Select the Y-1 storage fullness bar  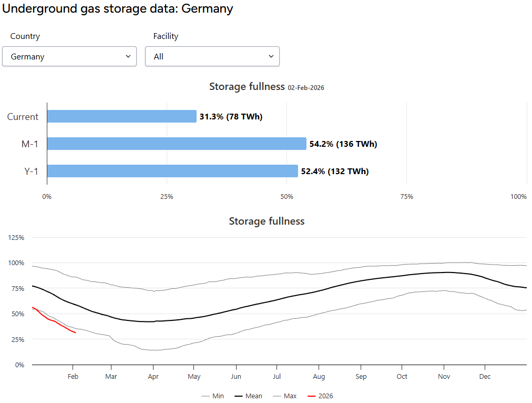(x=172, y=171)
